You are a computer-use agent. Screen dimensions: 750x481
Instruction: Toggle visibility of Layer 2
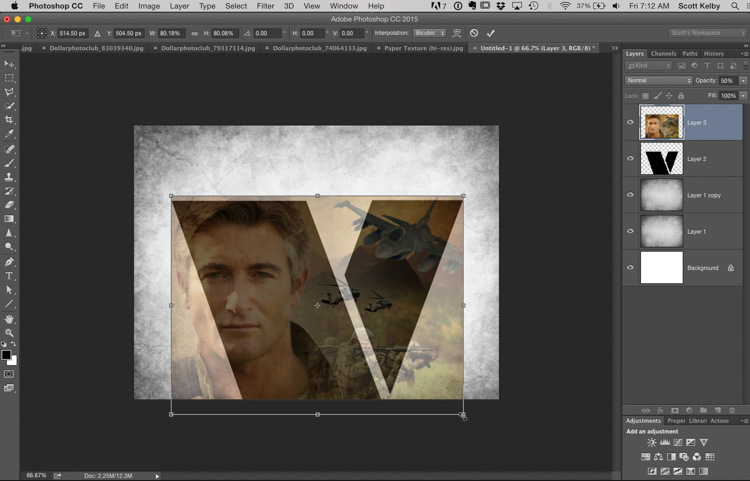coord(630,159)
